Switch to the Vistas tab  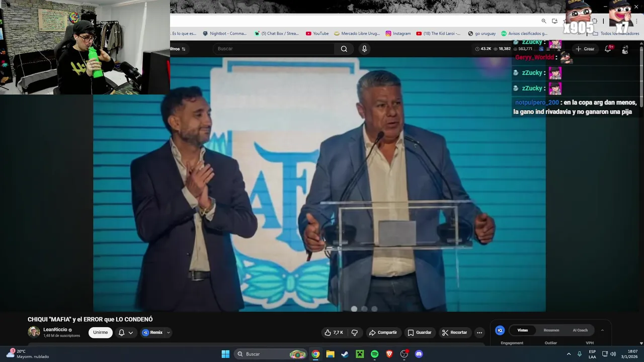(523, 330)
